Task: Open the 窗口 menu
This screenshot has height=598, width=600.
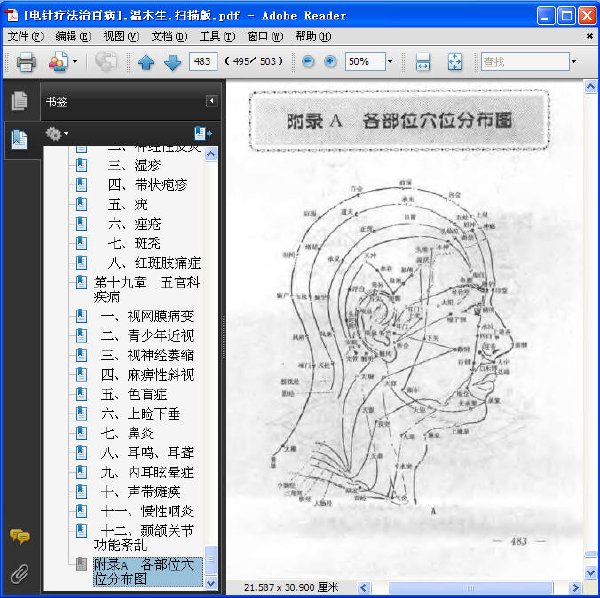Action: pyautogui.click(x=265, y=37)
